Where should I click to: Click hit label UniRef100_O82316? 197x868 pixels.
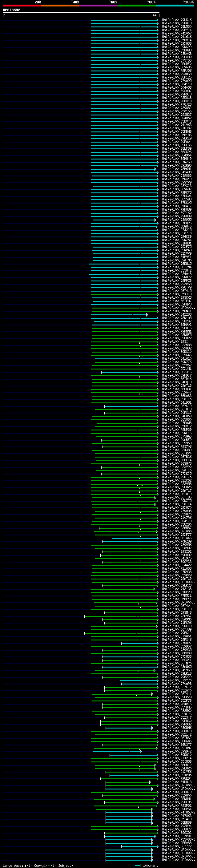point(177,372)
